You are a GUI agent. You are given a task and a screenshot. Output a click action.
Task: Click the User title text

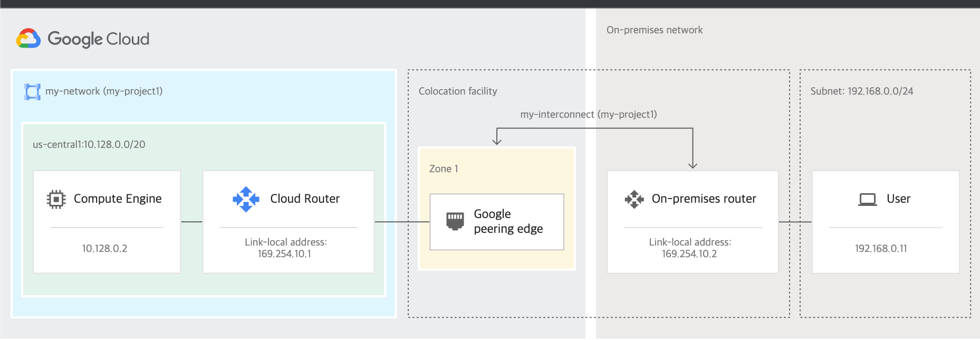pos(899,199)
